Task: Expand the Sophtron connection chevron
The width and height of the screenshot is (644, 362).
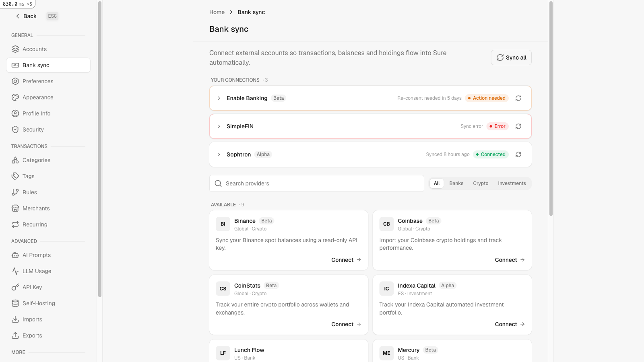Action: [x=219, y=154]
